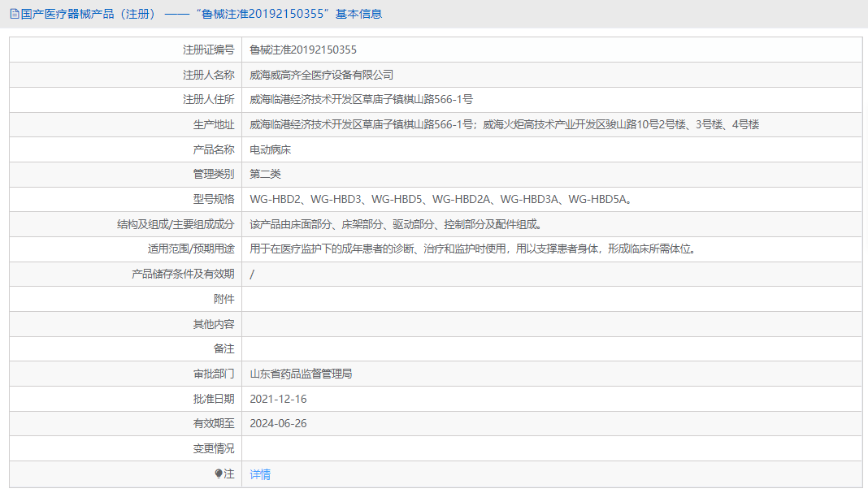Select the 产品储存条件及有效期 label

click(183, 274)
